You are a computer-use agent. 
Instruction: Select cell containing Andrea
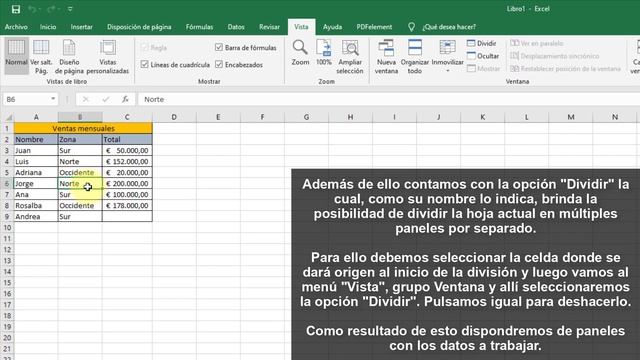[36, 217]
